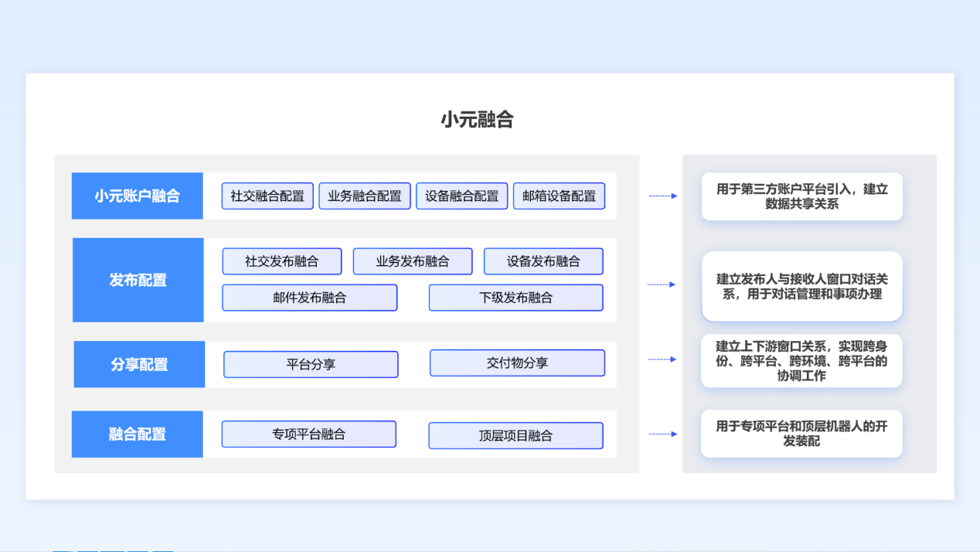Click description card about 上下游窗口关系
Viewport: 980px width, 552px height.
click(x=802, y=361)
